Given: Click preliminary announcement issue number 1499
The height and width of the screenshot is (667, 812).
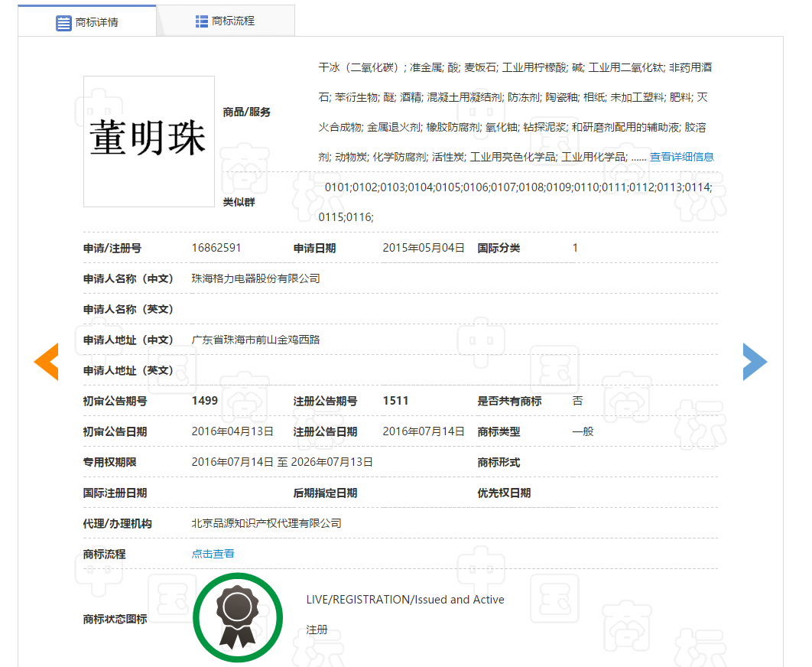Looking at the screenshot, I should [205, 401].
